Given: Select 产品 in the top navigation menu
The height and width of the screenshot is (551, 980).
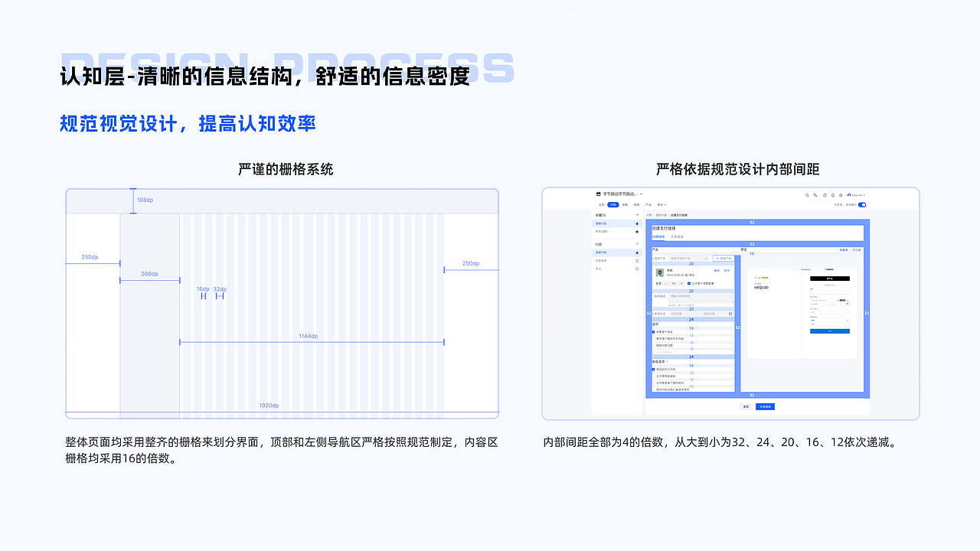Looking at the screenshot, I should pos(648,205).
